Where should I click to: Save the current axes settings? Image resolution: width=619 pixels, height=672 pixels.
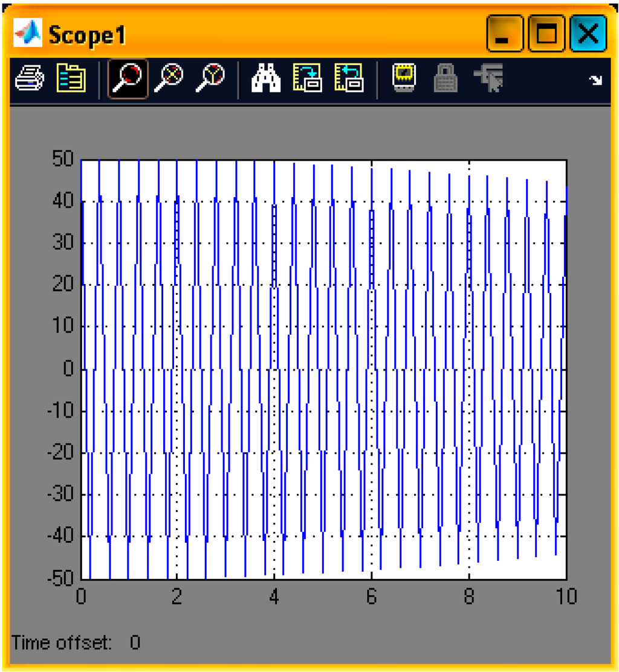tap(308, 79)
